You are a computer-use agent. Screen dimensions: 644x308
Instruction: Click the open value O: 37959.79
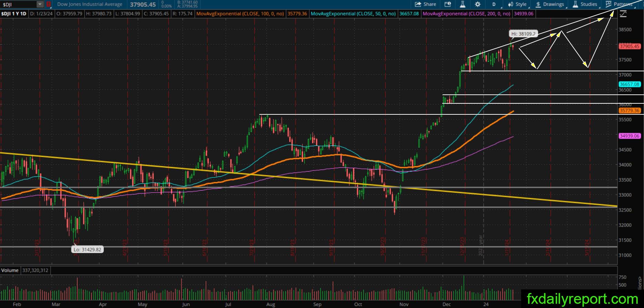click(x=70, y=14)
